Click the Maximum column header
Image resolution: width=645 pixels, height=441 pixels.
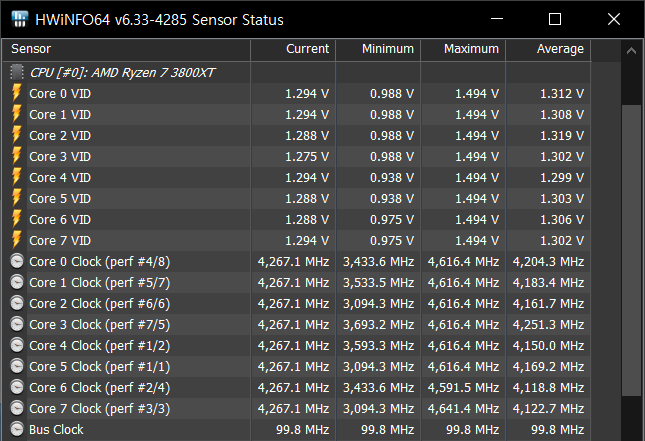(x=463, y=50)
